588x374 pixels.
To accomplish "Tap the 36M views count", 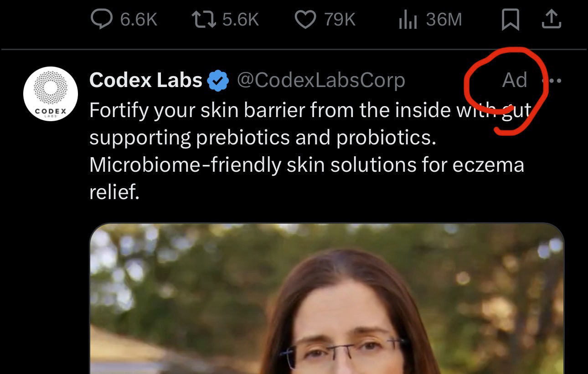I will click(x=444, y=20).
